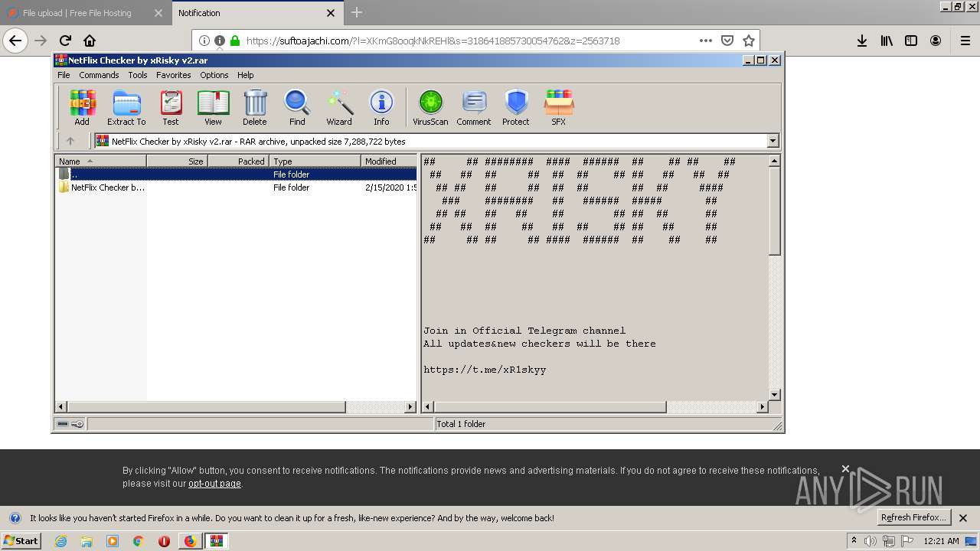
Task: Open Firefox hamburger menu
Action: [965, 41]
